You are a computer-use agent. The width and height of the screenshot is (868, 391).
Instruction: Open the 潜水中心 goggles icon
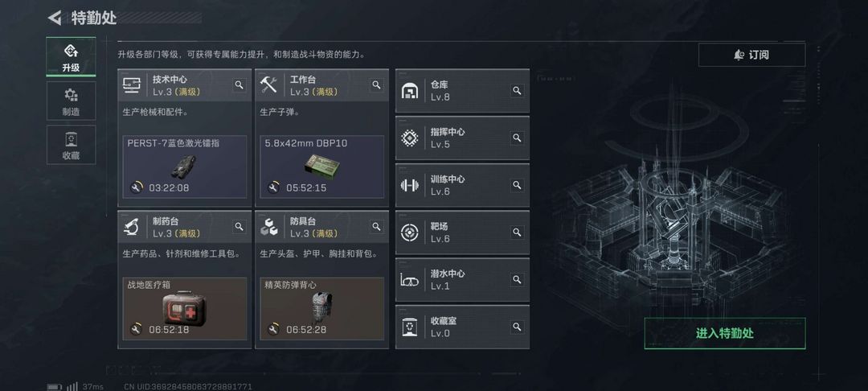410,280
